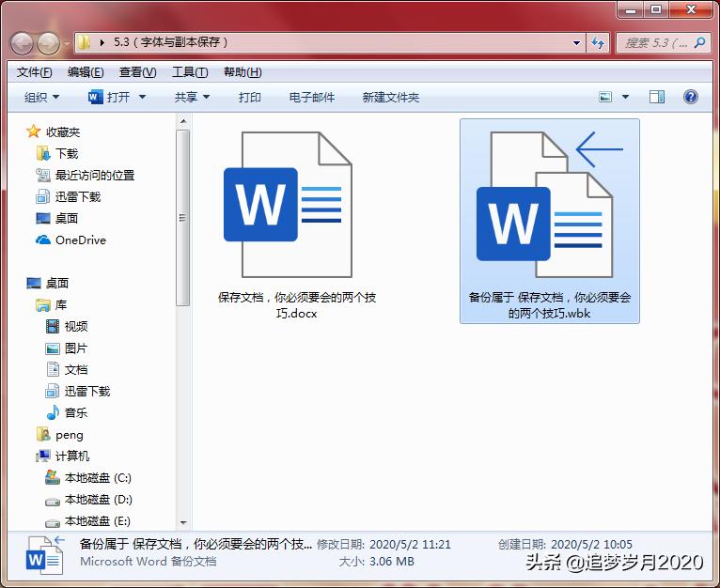
Task: Click the 打开 button label
Action: [x=118, y=97]
